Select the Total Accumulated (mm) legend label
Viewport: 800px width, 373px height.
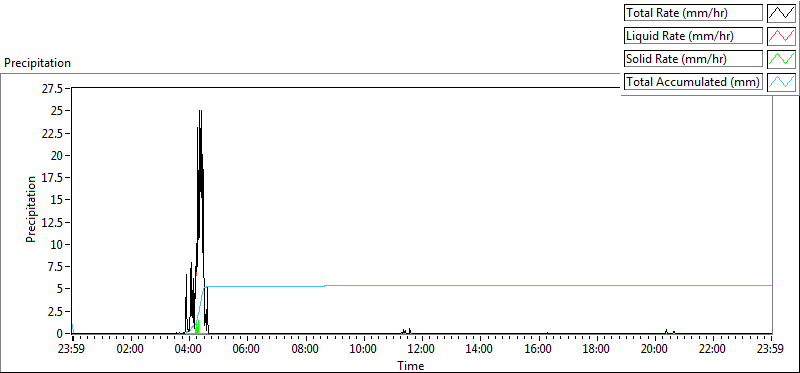coord(693,82)
